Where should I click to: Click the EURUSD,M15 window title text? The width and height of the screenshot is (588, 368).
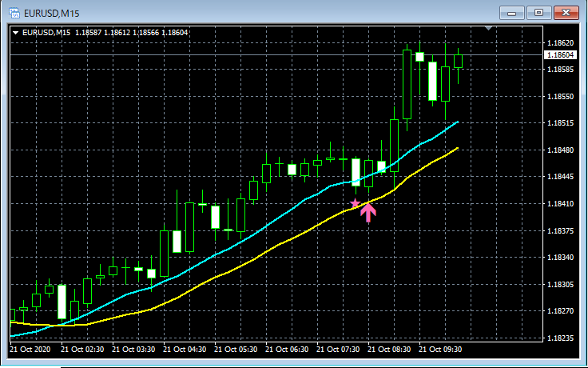[x=52, y=14]
